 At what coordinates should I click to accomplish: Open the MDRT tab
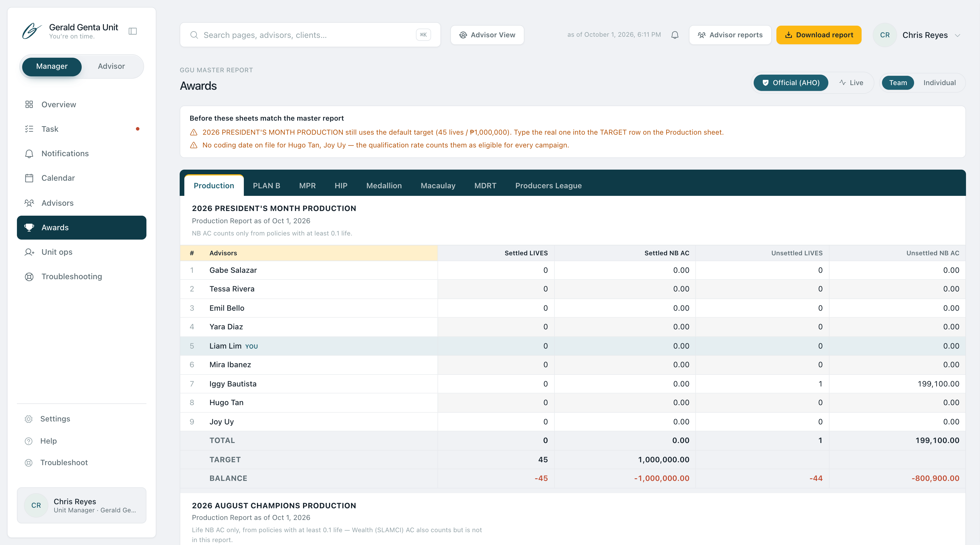[485, 185]
